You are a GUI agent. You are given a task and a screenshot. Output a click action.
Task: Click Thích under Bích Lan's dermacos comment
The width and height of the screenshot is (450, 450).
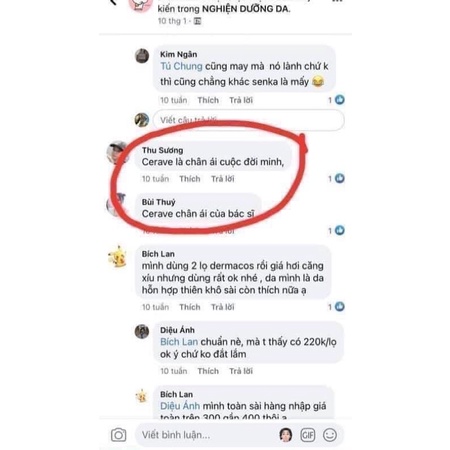tap(190, 307)
